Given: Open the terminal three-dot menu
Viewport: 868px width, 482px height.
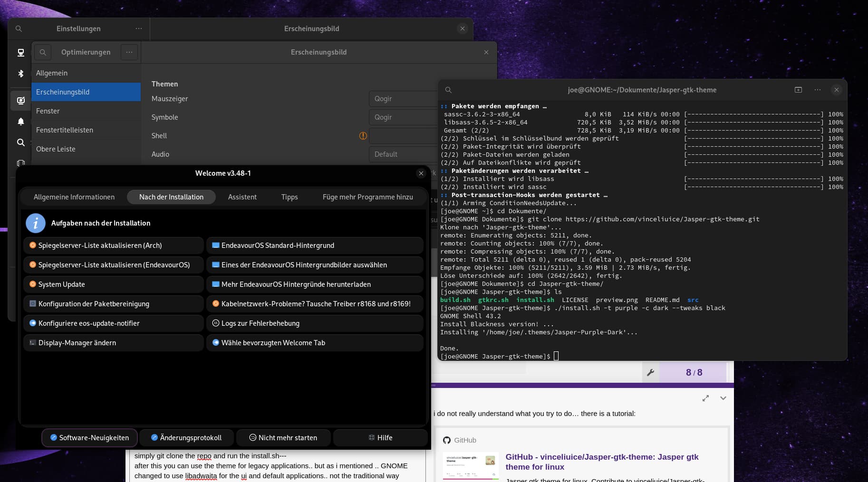Looking at the screenshot, I should (817, 90).
